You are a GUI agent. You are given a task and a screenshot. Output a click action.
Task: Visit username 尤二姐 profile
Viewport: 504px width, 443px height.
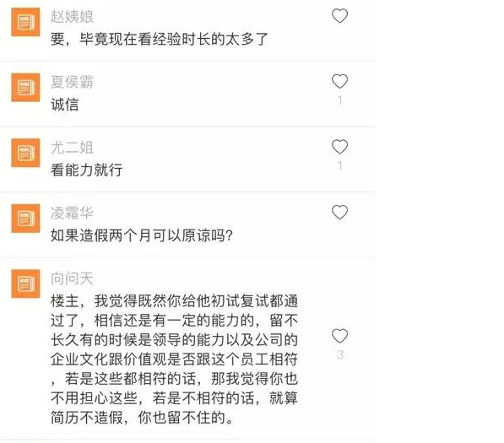72,148
